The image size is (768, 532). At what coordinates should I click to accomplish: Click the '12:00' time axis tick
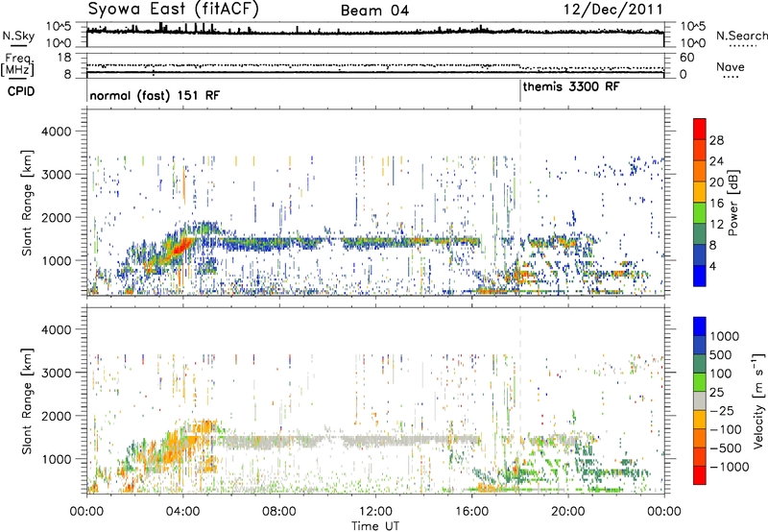pos(375,512)
